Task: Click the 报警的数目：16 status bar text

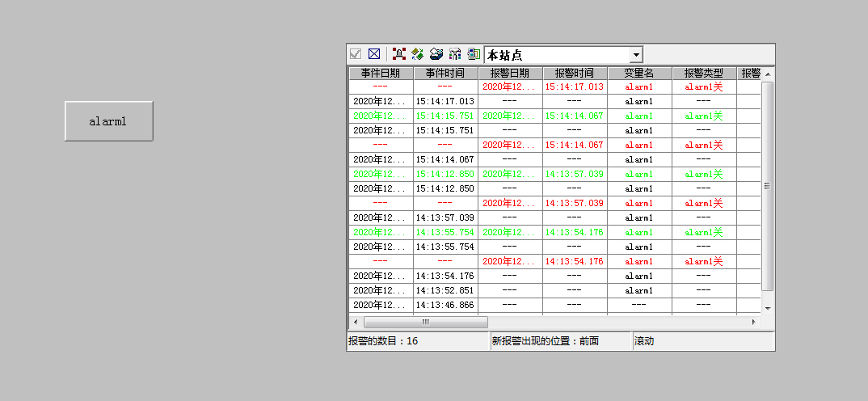Action: pyautogui.click(x=383, y=341)
